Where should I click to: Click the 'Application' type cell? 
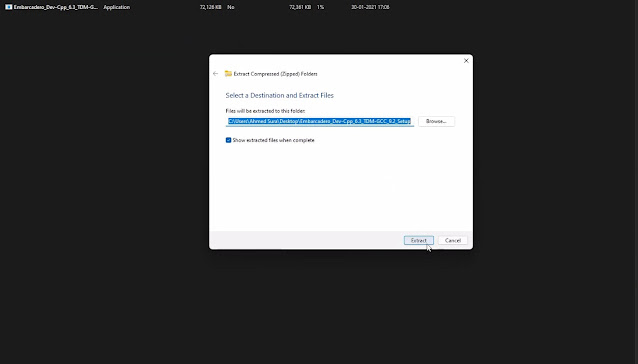point(116,7)
